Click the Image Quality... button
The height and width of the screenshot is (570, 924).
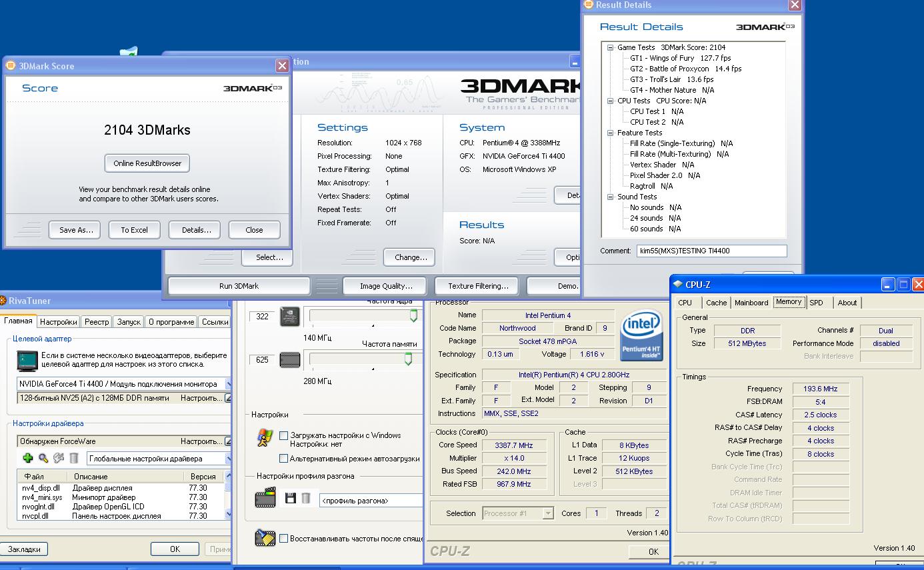[386, 286]
